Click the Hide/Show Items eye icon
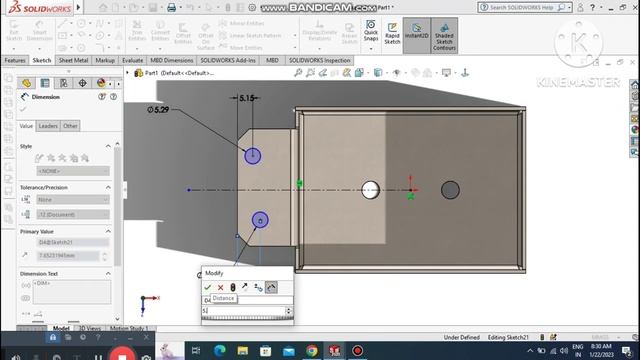The height and width of the screenshot is (360, 640). tap(396, 73)
